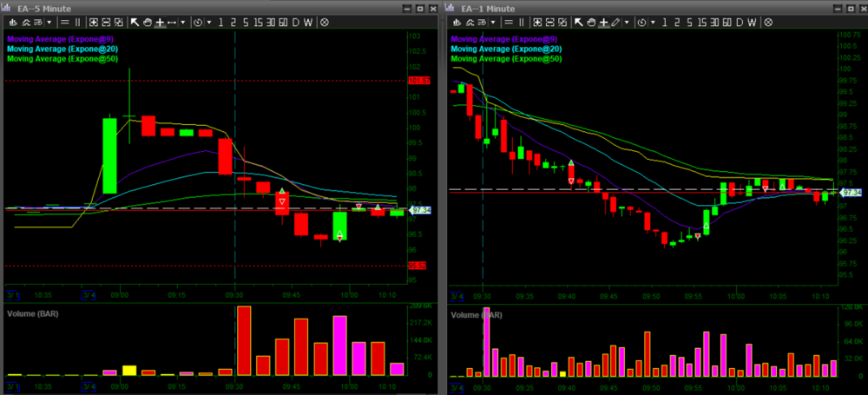
Task: Pick the crosshair tool in the 1 Minute chart
Action: (x=602, y=22)
